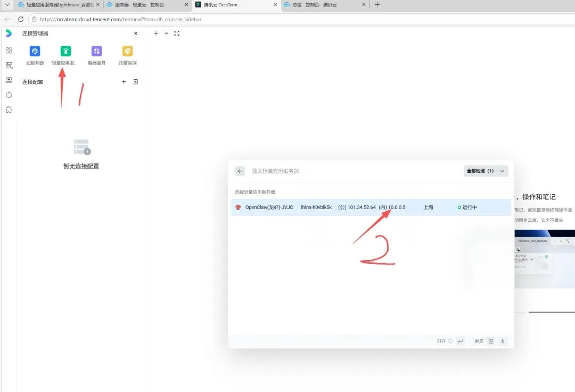The width and height of the screenshot is (575, 392).
Task: Click the instance ID lhins-h0vblk5k
Action: (316, 207)
